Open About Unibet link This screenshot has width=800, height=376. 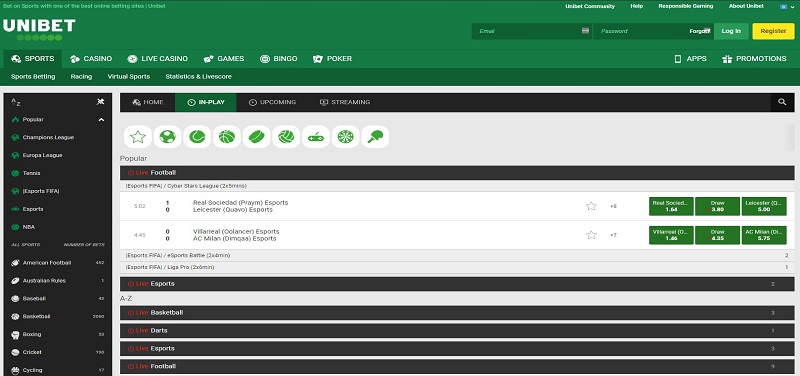(746, 6)
